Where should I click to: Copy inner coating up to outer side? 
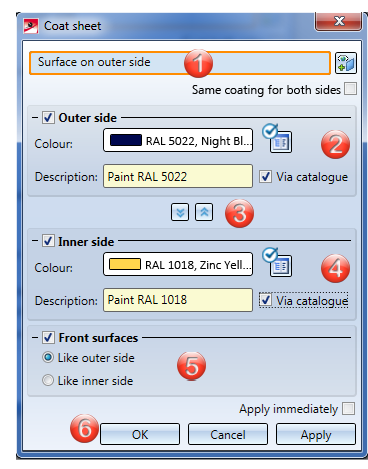pos(204,212)
